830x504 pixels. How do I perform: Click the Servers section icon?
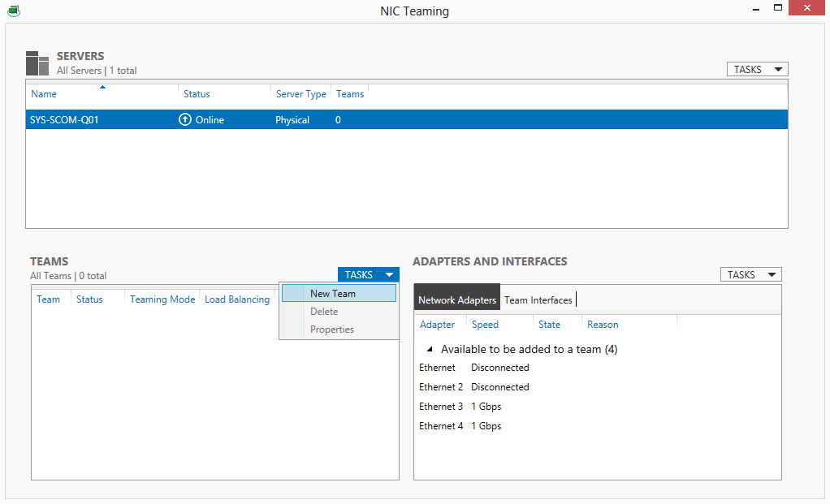[x=37, y=63]
